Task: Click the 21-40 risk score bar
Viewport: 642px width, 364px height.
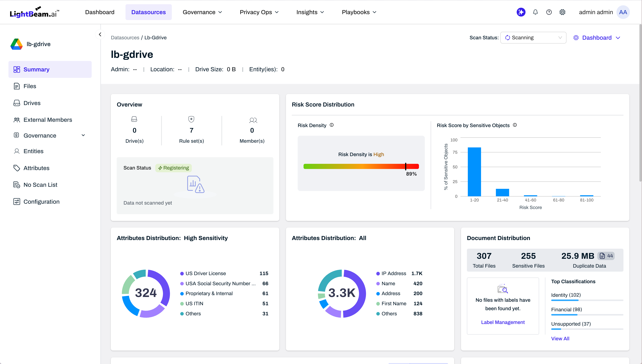Action: coord(502,192)
